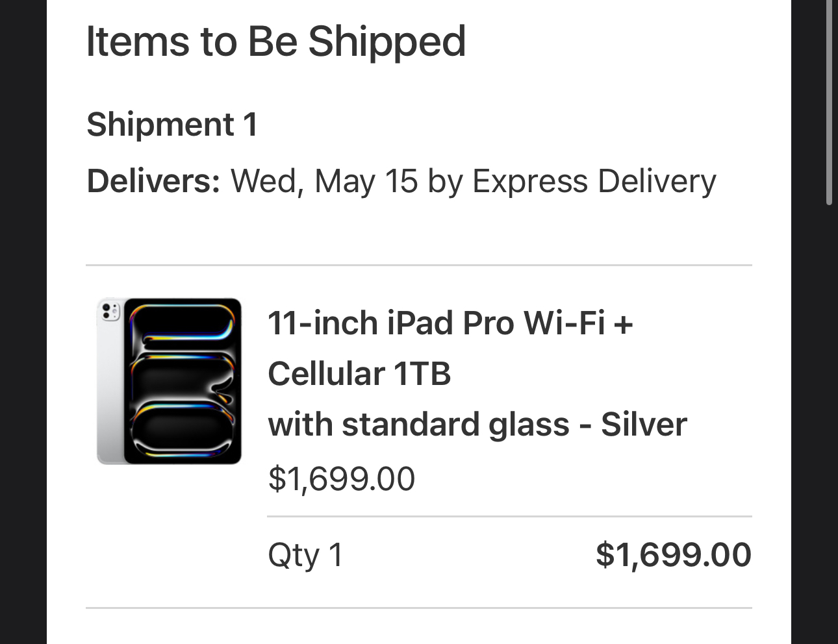This screenshot has width=838, height=644.
Task: Click the number 1 after Shipment
Action: (x=250, y=124)
